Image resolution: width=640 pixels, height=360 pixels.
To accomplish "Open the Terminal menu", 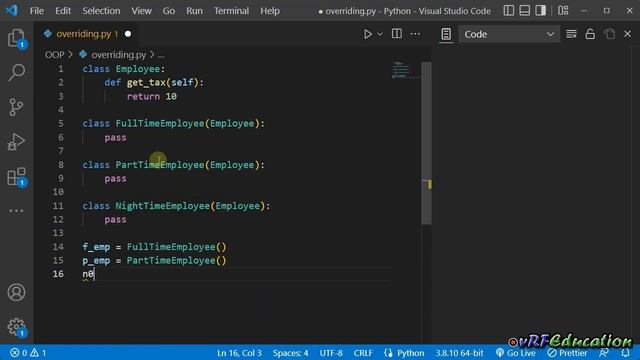I will (x=231, y=11).
